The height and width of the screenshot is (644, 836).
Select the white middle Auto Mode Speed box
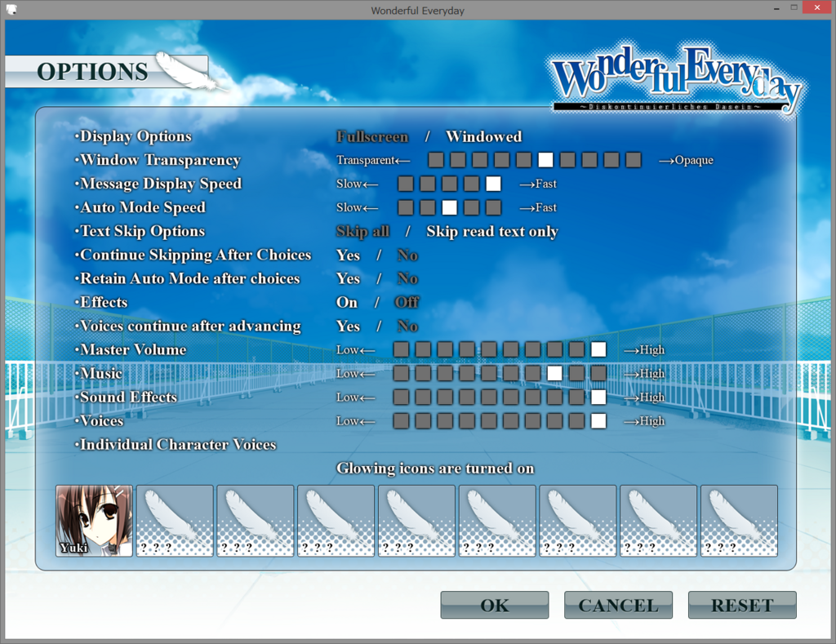point(450,207)
